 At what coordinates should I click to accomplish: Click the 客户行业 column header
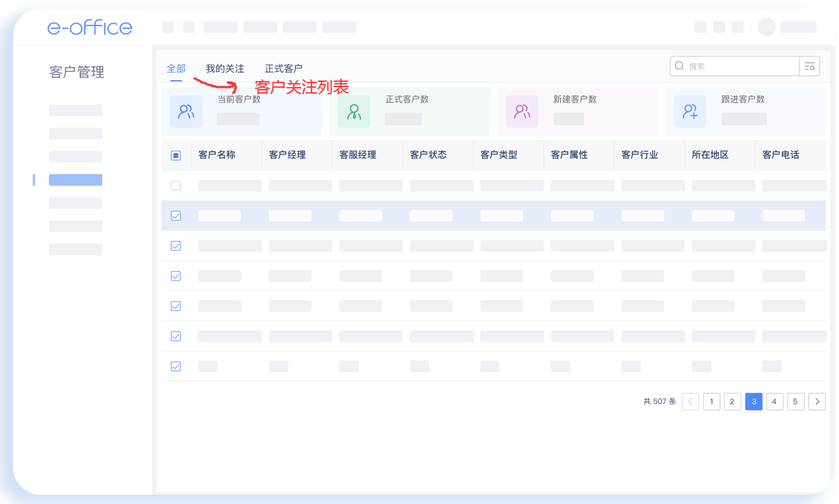tap(639, 155)
